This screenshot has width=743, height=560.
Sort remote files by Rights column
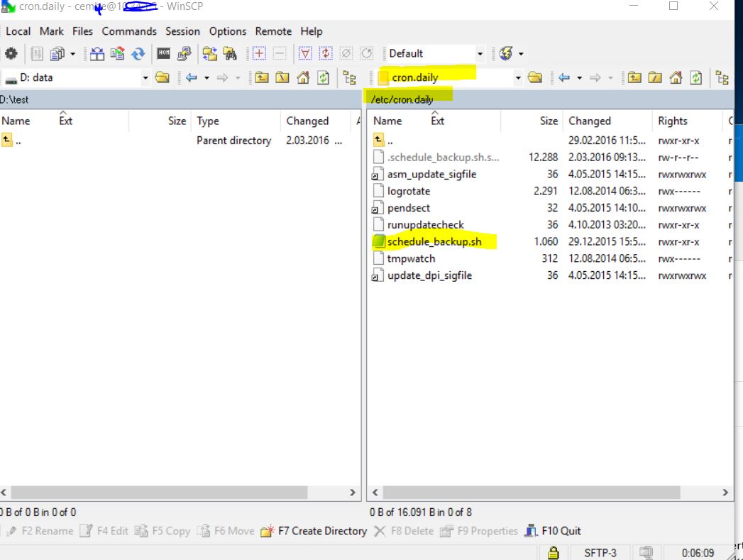[x=687, y=121]
